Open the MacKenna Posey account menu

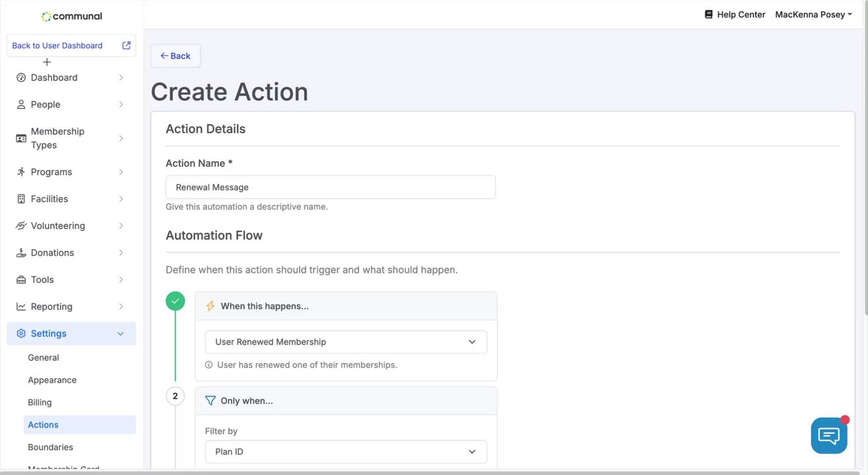[813, 15]
